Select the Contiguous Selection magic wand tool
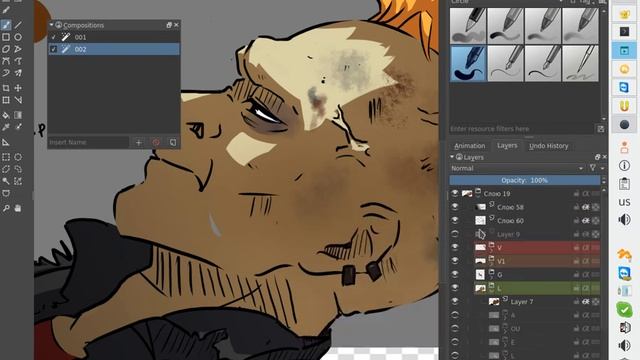The width and height of the screenshot is (640, 360). point(6,181)
